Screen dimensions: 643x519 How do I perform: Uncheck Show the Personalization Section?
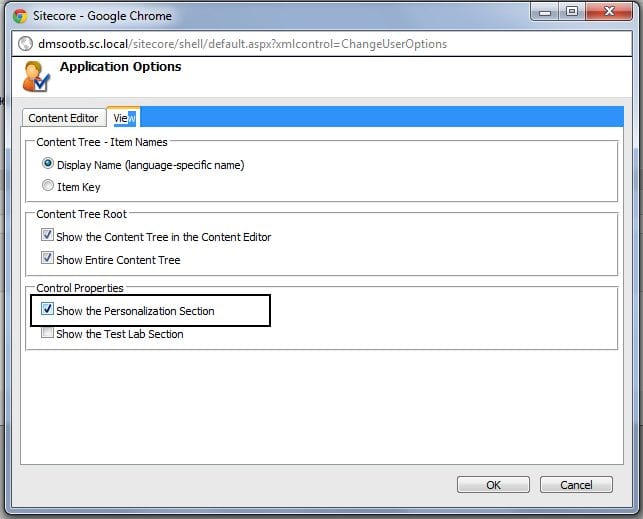(47, 309)
